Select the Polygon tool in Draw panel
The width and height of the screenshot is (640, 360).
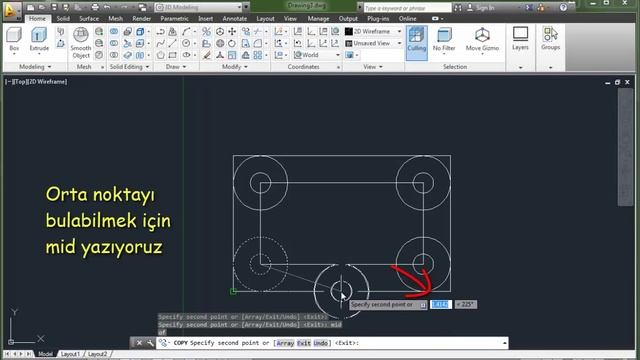pos(160,55)
